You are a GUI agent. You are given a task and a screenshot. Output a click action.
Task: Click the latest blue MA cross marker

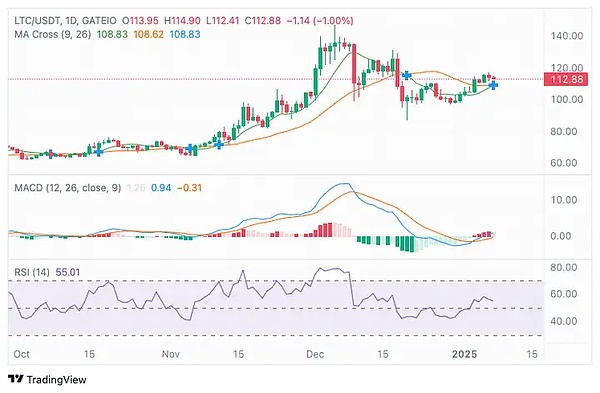[494, 85]
